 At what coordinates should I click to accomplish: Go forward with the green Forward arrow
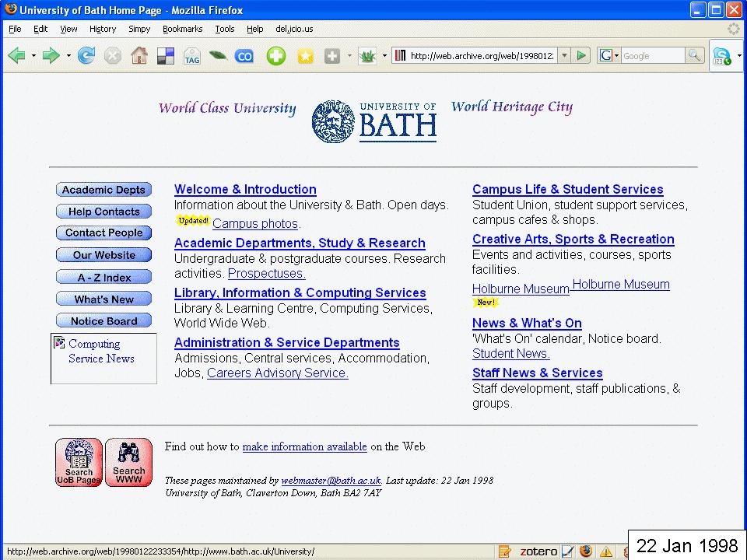(51, 56)
